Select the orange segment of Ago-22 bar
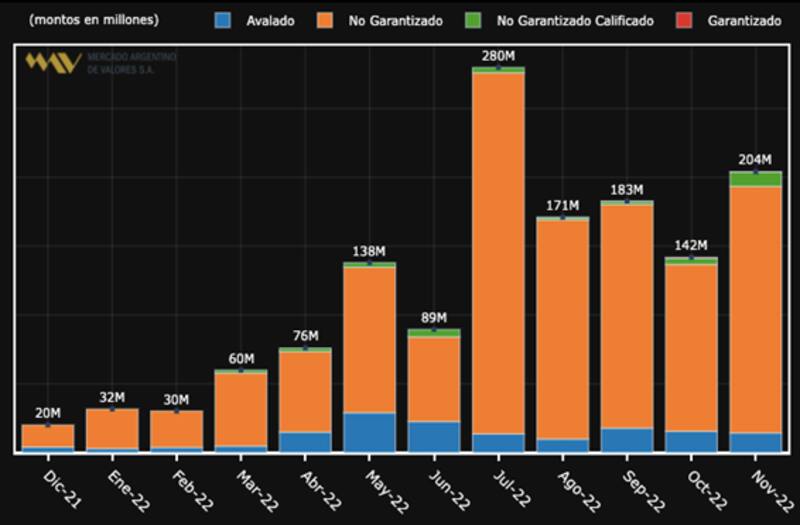 pos(562,328)
